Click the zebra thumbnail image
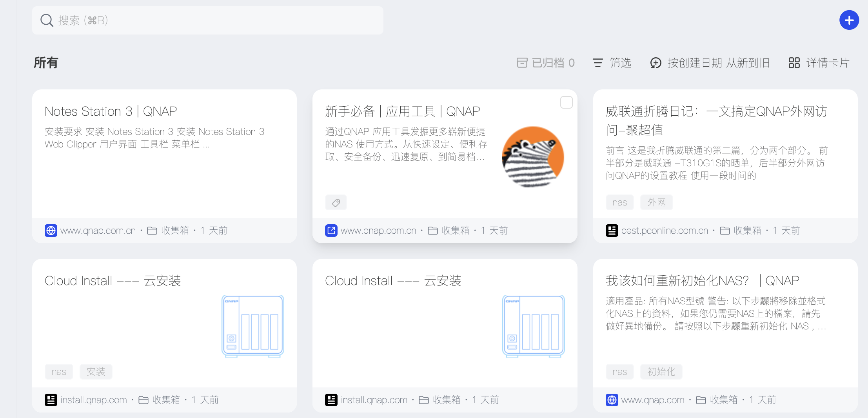The height and width of the screenshot is (418, 868). tap(533, 157)
